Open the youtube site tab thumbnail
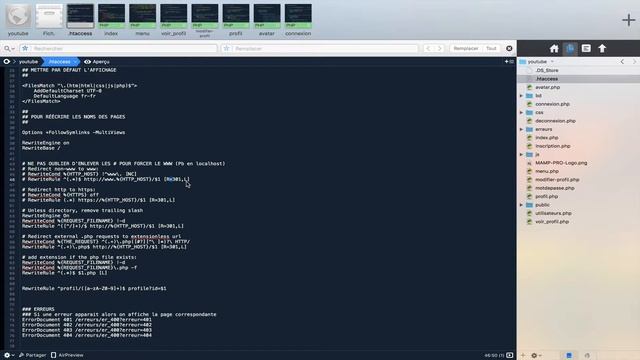The image size is (640, 360). [x=18, y=20]
